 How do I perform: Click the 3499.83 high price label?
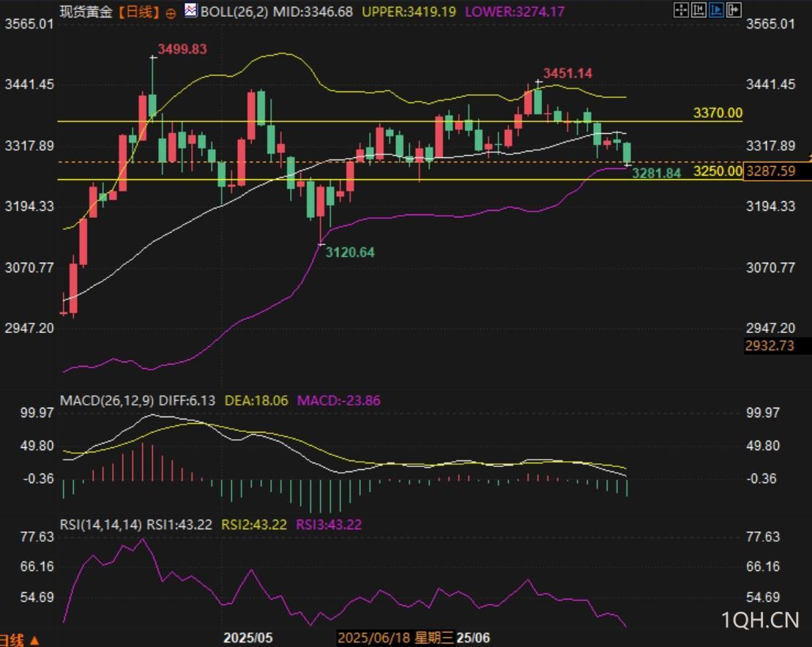(182, 49)
